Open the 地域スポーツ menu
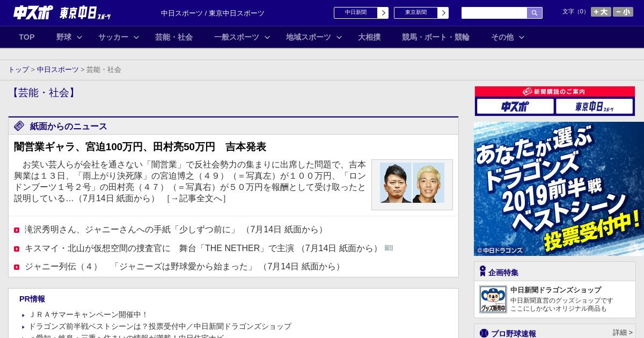The height and width of the screenshot is (338, 644). [309, 37]
